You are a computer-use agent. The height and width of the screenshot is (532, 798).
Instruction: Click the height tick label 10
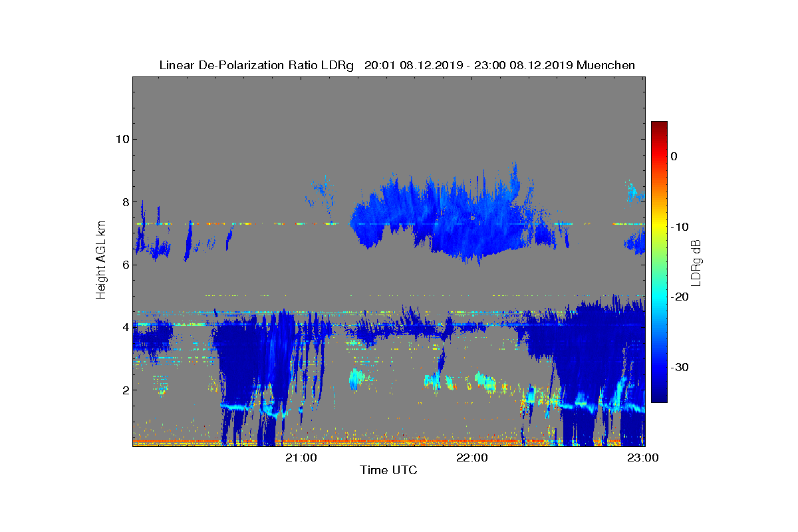[x=121, y=139]
